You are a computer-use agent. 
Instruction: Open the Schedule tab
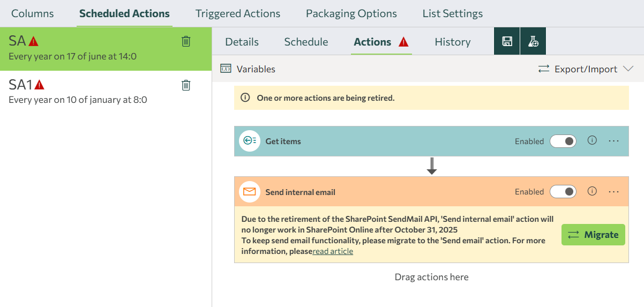pos(306,42)
